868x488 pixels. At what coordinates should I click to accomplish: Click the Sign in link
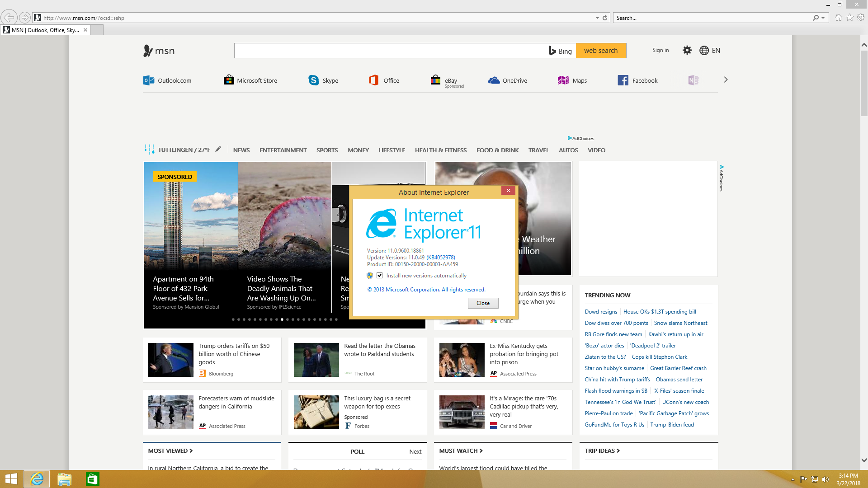tap(660, 50)
